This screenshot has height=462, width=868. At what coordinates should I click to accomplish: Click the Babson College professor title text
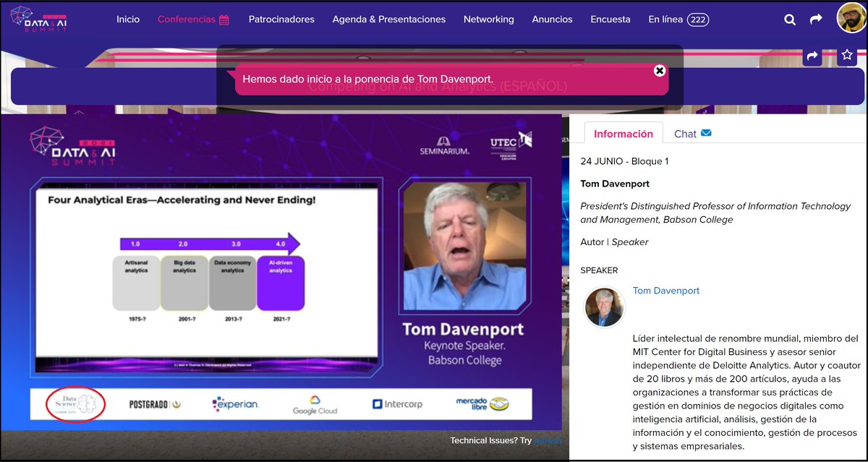[715, 213]
